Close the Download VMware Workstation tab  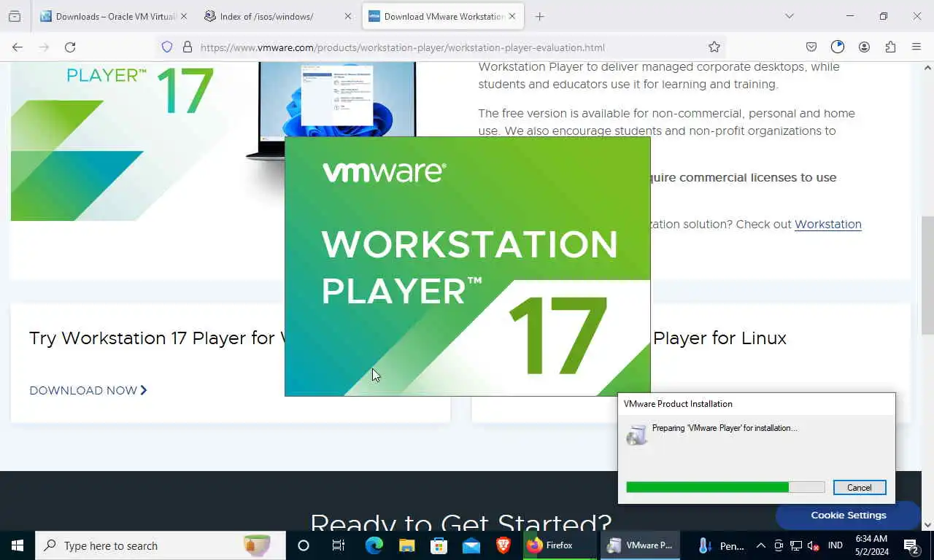tap(512, 16)
